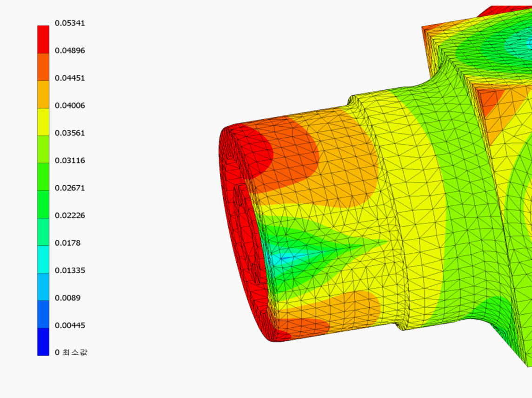The width and height of the screenshot is (532, 398).
Task: Select the cyan low-value spot on the shaft
Action: point(282,257)
